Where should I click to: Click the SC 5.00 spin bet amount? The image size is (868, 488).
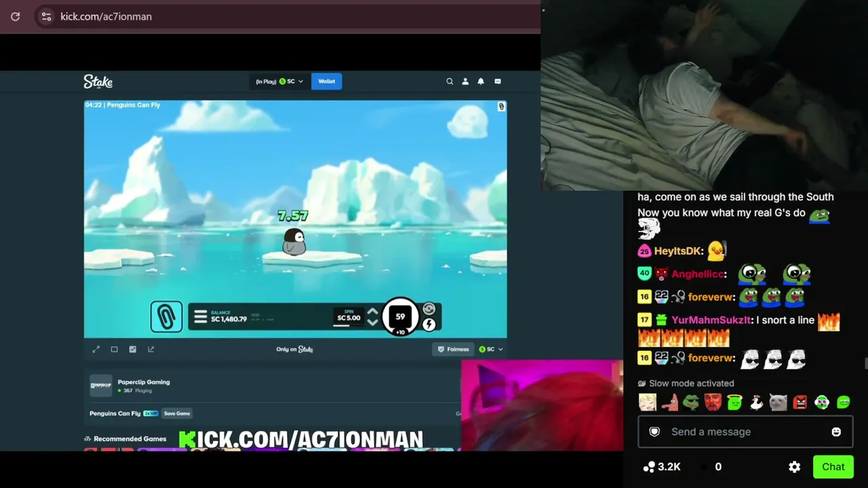(349, 318)
